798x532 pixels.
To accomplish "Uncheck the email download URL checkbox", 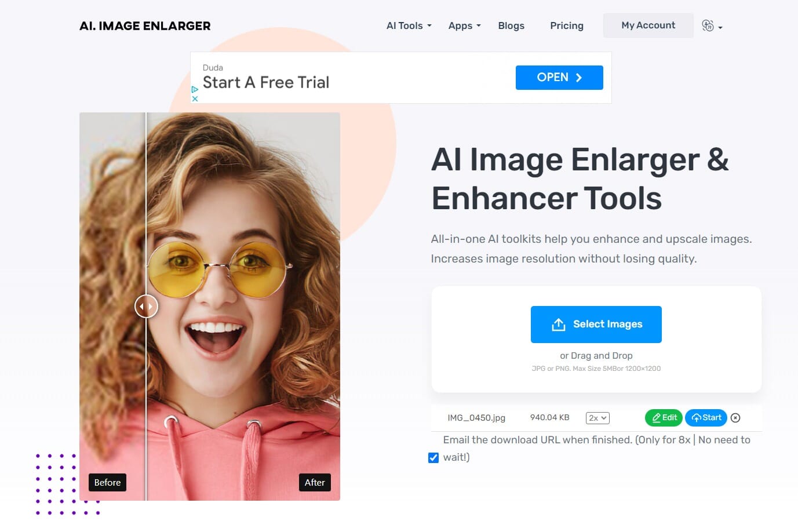I will tap(433, 457).
